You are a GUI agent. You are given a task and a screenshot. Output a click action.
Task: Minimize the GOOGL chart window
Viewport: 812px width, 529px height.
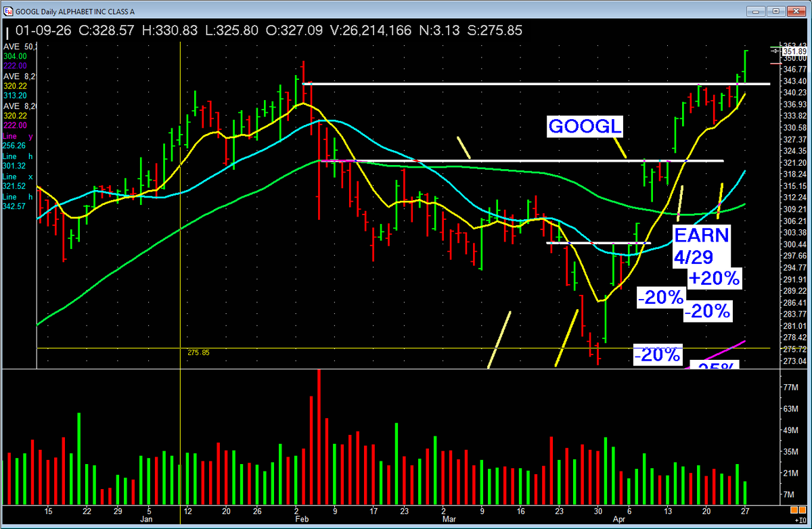coord(757,10)
